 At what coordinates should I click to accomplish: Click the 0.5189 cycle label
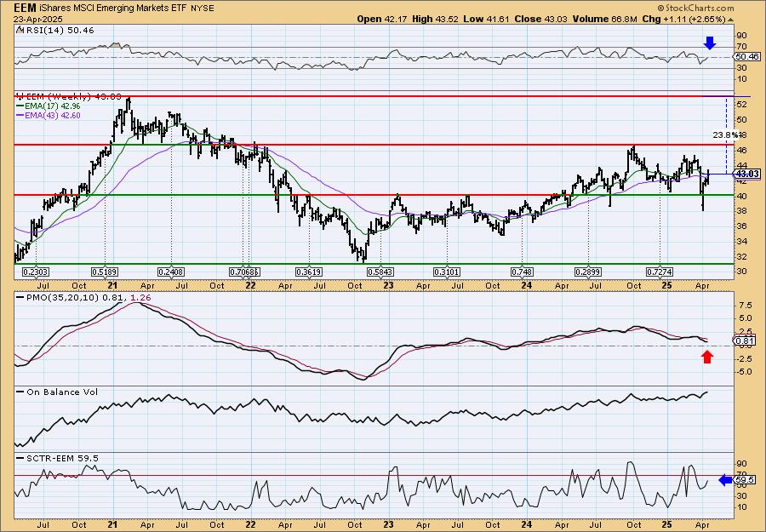105,272
